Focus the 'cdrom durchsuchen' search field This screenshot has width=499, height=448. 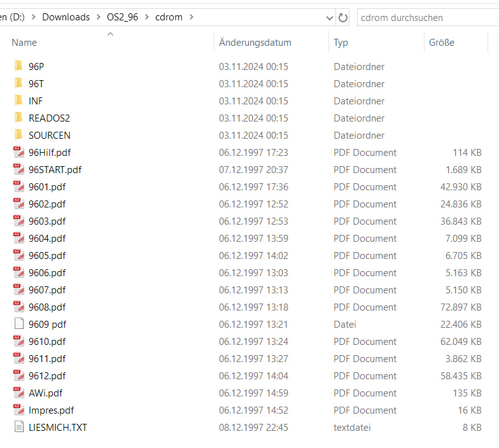[x=428, y=18]
